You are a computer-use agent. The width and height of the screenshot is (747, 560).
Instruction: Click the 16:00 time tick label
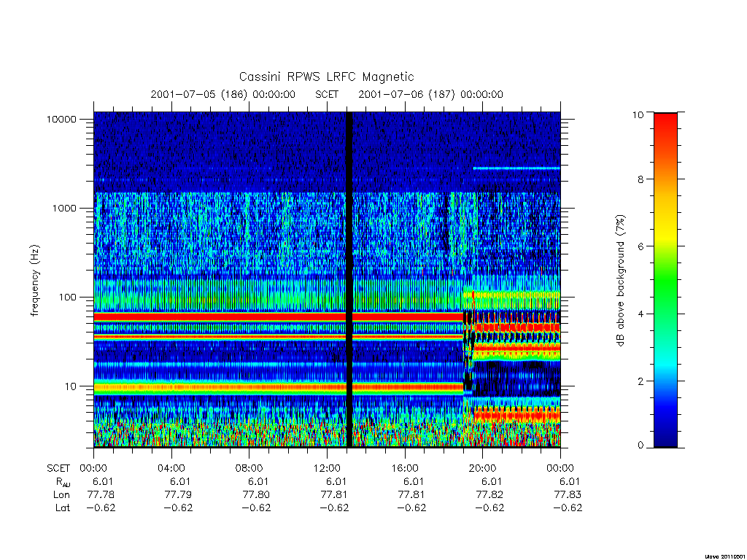tap(405, 468)
